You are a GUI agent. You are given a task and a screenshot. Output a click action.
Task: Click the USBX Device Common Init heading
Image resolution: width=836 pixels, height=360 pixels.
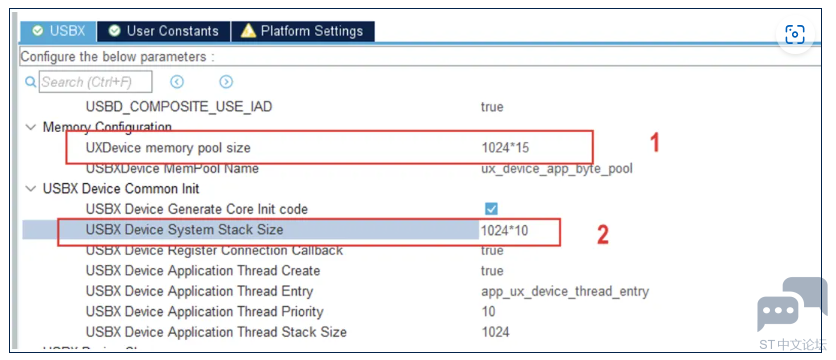coord(122,189)
